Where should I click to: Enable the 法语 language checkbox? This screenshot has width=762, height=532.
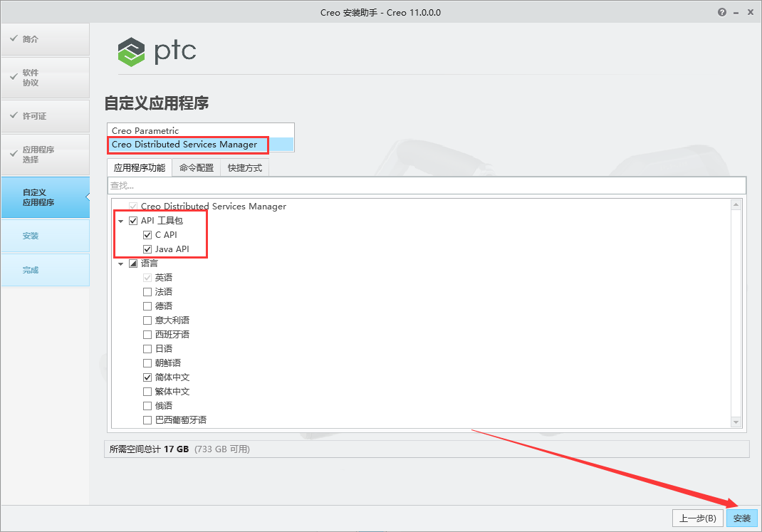pos(147,291)
